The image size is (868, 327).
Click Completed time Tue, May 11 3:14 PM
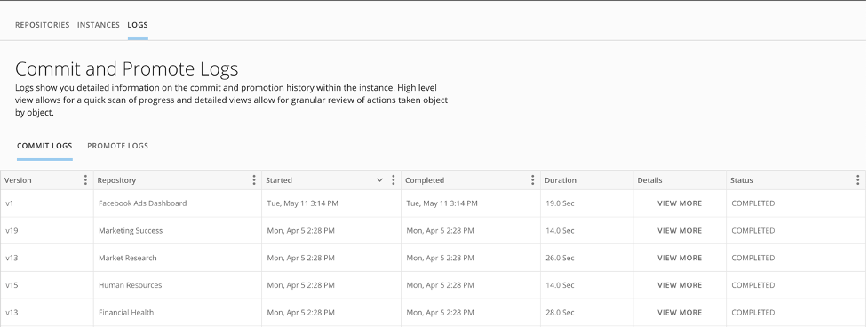pos(442,203)
